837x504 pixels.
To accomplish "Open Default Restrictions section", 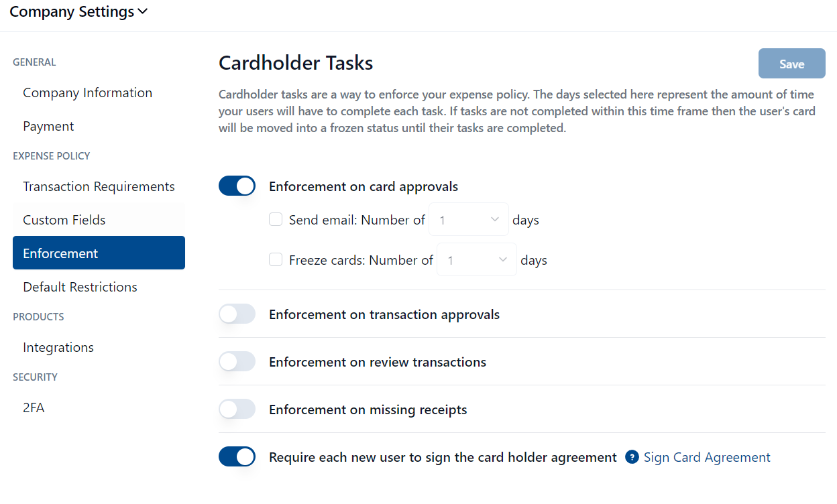I will pyautogui.click(x=80, y=287).
